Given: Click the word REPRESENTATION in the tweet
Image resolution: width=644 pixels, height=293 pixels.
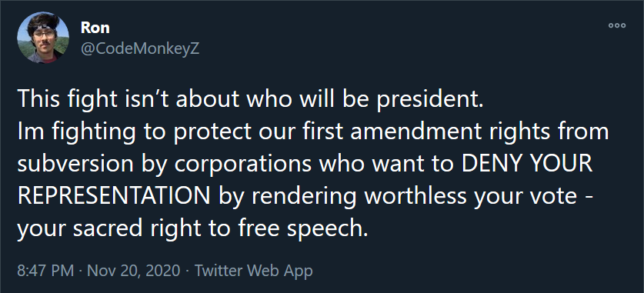Looking at the screenshot, I should pos(114,196).
